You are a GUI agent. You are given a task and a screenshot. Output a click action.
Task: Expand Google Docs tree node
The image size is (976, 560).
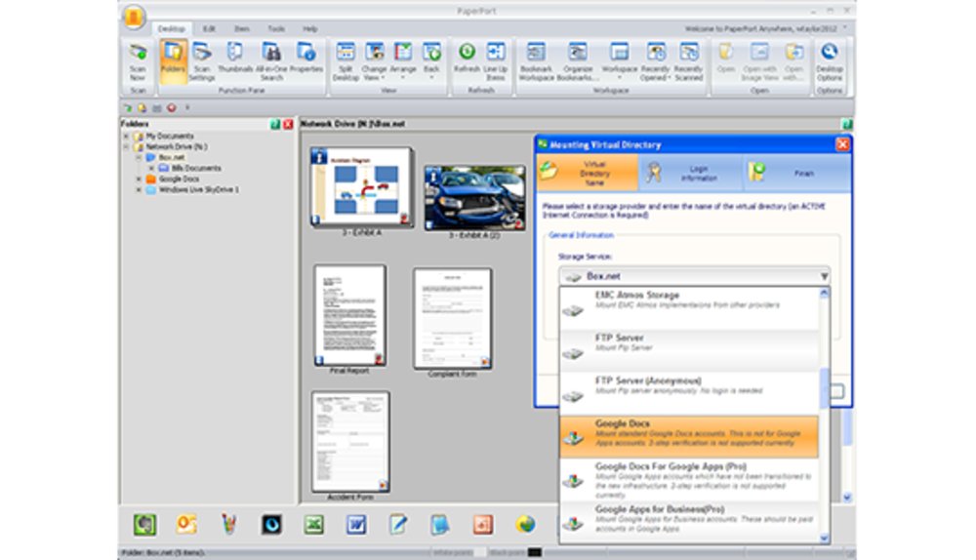139,180
